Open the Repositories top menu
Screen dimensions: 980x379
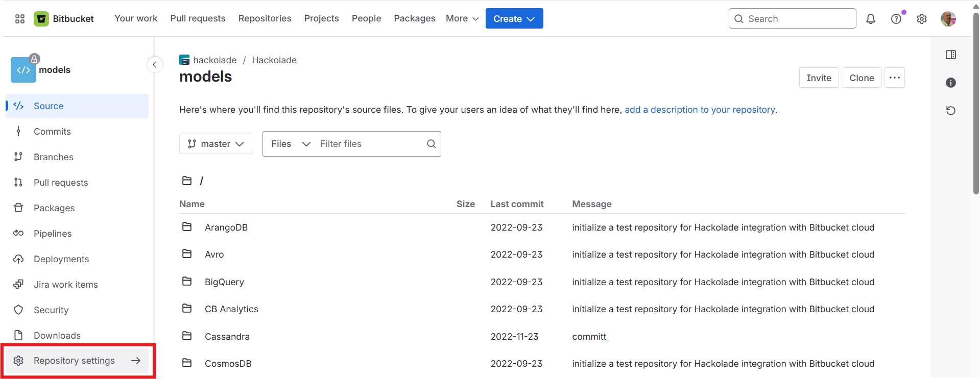click(x=265, y=18)
